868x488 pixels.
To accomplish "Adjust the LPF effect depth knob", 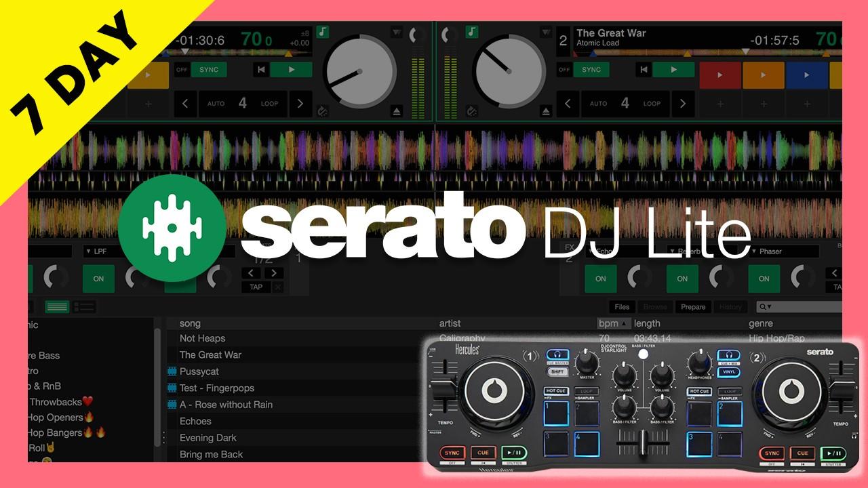I will pos(136,277).
